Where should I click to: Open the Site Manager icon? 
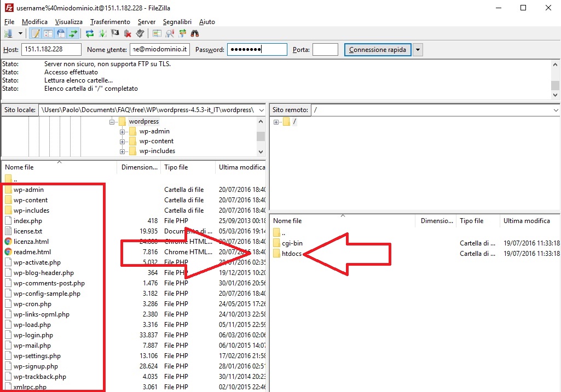tap(8, 33)
